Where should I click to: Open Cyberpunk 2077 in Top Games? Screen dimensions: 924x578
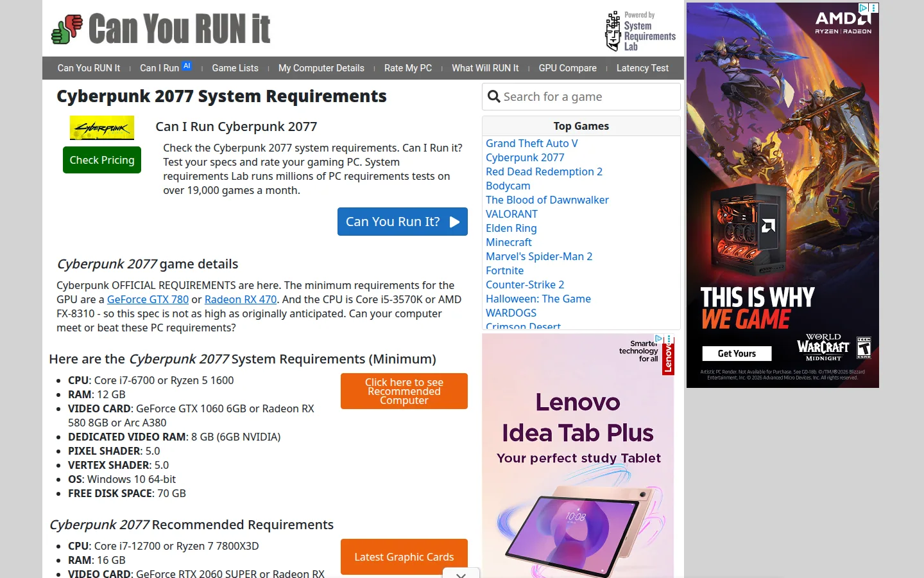point(525,157)
